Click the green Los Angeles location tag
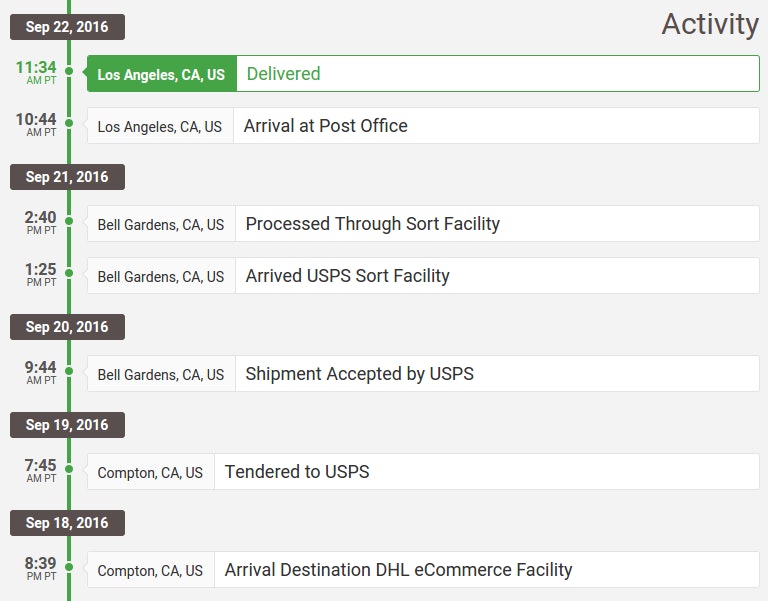 click(161, 74)
